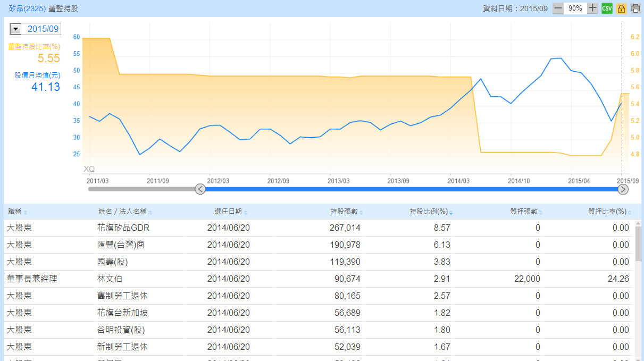Image resolution: width=644 pixels, height=361 pixels.
Task: Click the right timeline range handle
Action: click(623, 189)
